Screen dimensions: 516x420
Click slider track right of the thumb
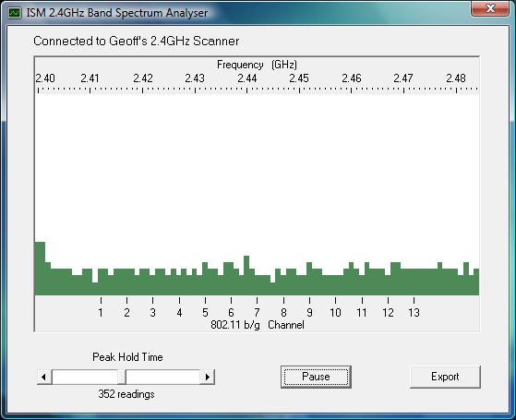click(x=162, y=377)
